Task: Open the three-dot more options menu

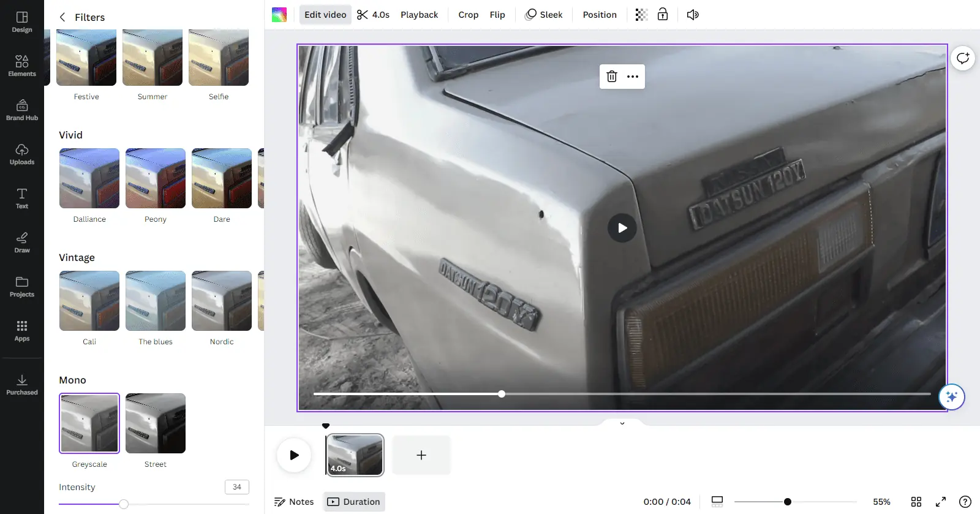Action: pyautogui.click(x=633, y=77)
